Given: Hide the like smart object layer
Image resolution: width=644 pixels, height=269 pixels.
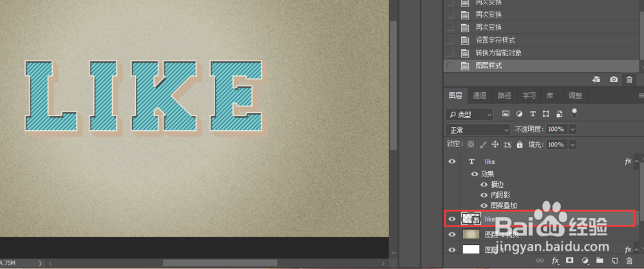Looking at the screenshot, I should 452,219.
